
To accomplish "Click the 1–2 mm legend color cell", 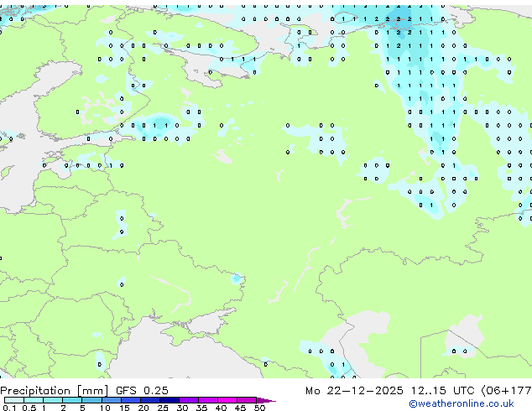I will pyautogui.click(x=53, y=400).
